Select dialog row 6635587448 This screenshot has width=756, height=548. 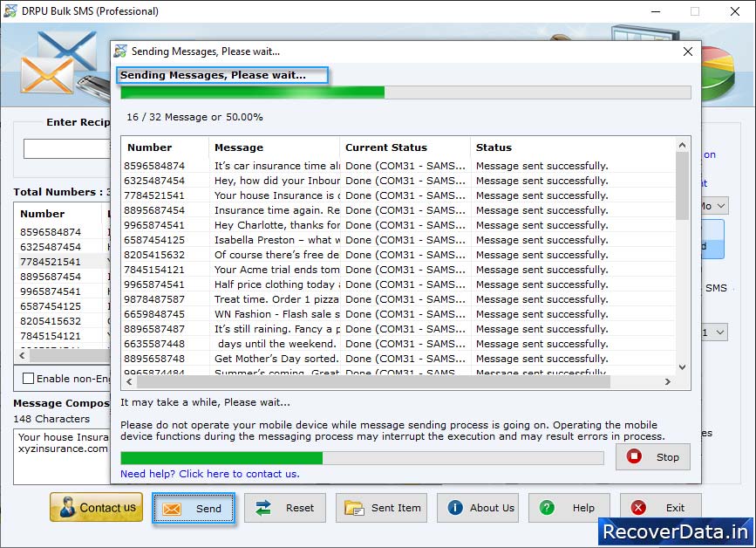[398, 344]
